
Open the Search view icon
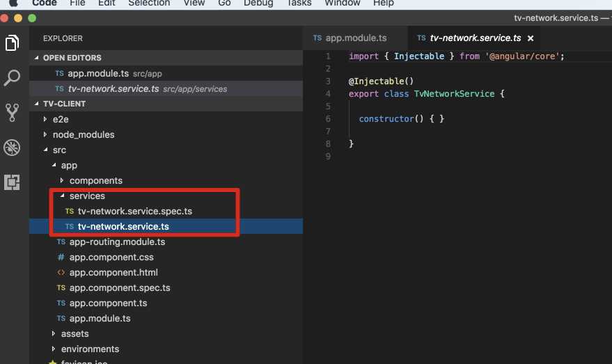pos(12,78)
